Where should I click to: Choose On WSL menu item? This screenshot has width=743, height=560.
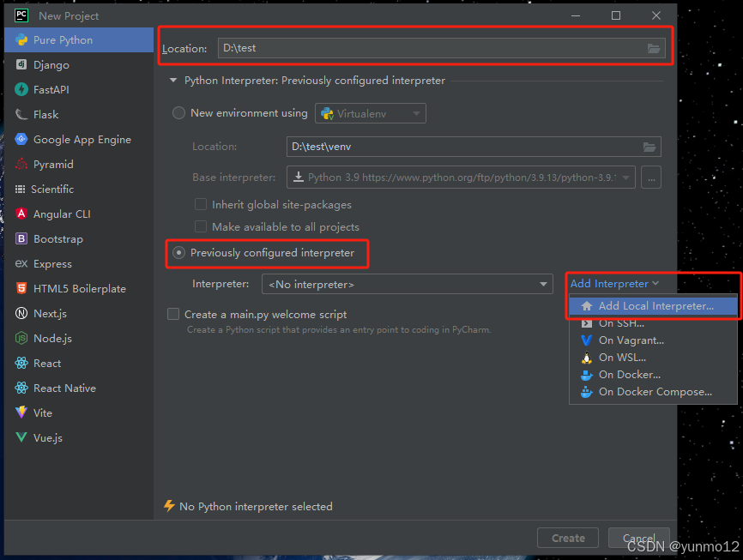pos(654,358)
